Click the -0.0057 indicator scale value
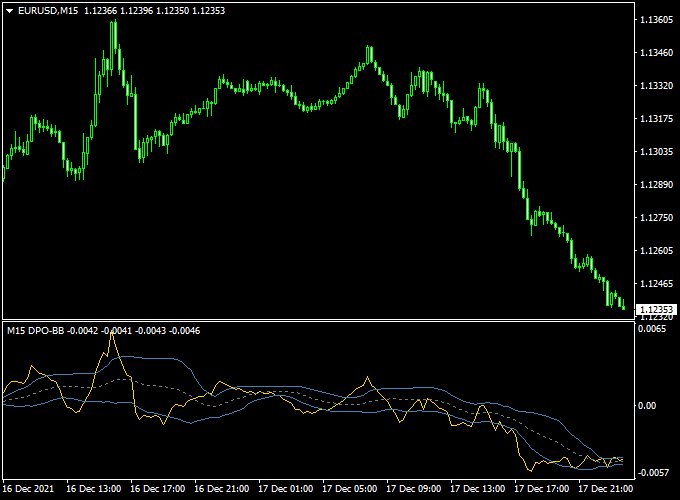 (x=653, y=473)
